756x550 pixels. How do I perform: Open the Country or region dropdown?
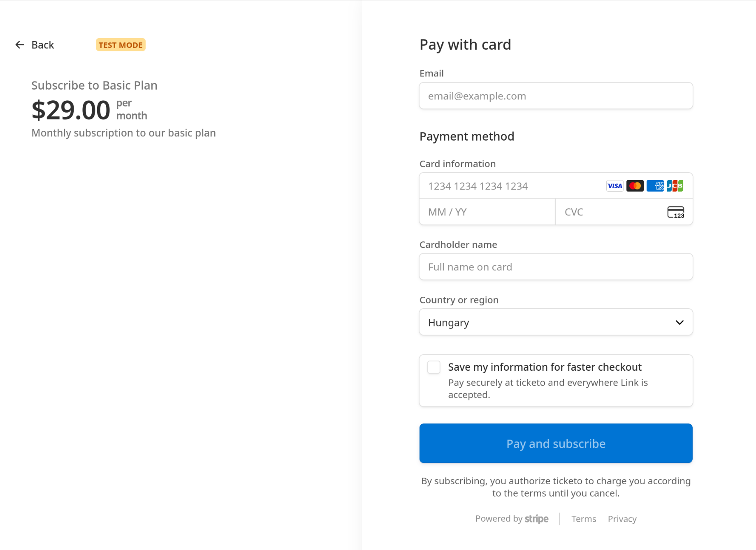(555, 322)
